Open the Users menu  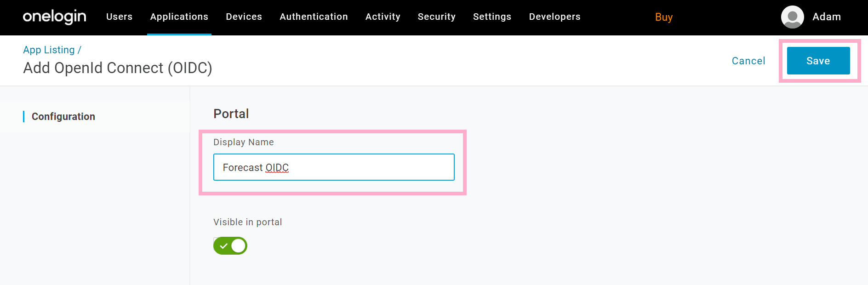point(119,17)
